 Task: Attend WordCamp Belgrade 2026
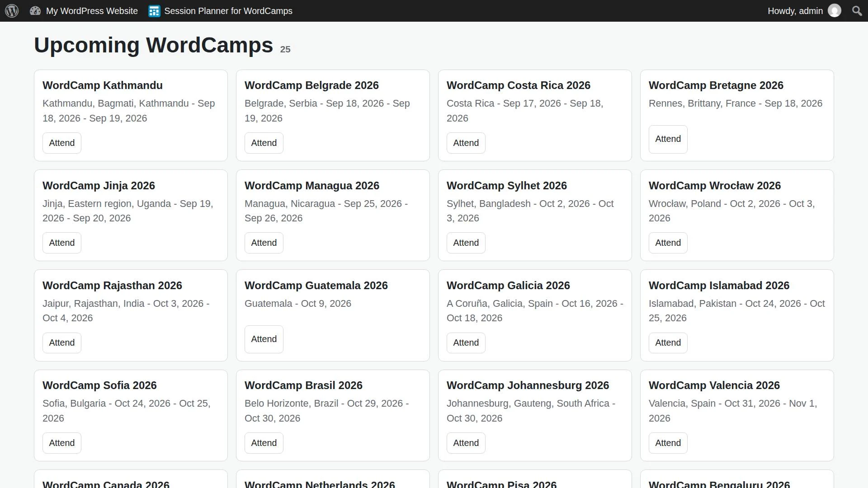pos(264,143)
